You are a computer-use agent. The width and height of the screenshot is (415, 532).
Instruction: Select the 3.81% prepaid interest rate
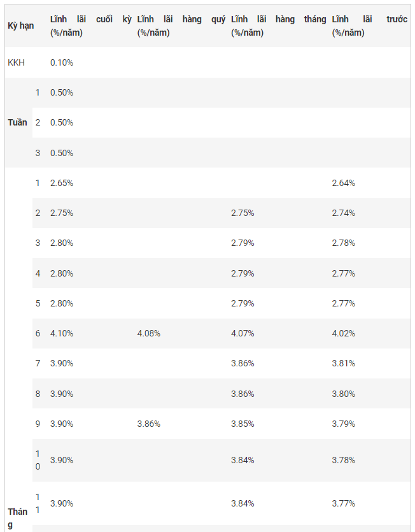[344, 363]
